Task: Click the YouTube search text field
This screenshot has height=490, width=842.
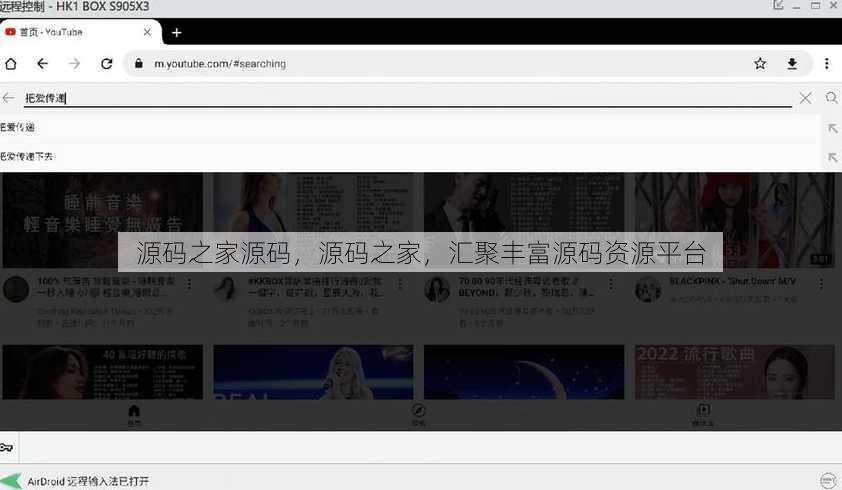Action: pos(408,98)
